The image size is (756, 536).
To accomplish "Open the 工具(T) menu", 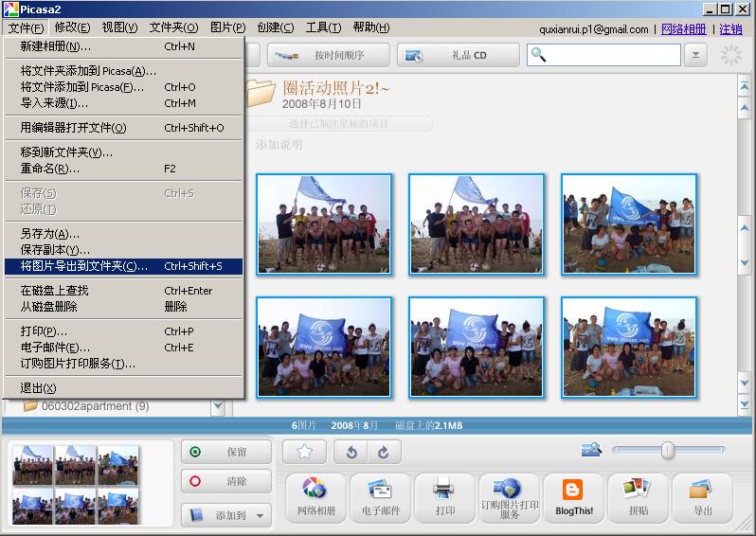I will [x=323, y=27].
